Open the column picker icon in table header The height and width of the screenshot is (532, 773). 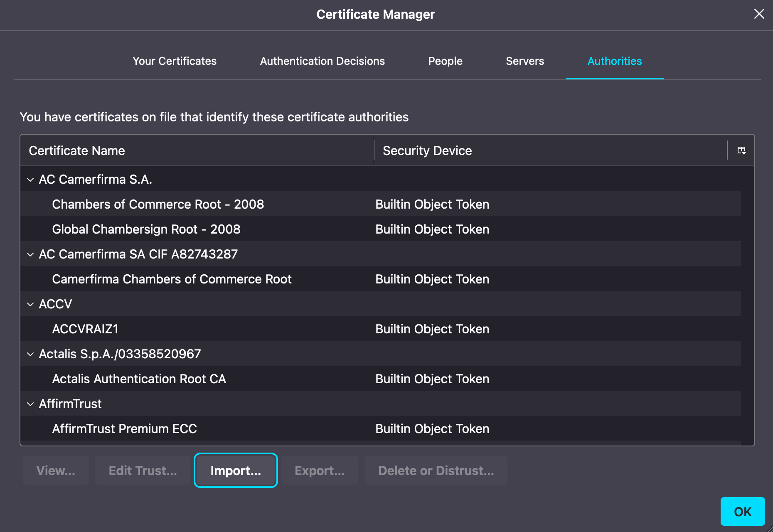click(741, 150)
